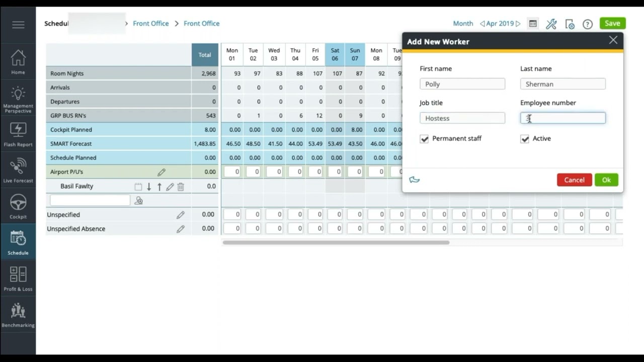Click Airport P/U's Mon 01 input cell
Screen dimensions: 644x362
232,172
